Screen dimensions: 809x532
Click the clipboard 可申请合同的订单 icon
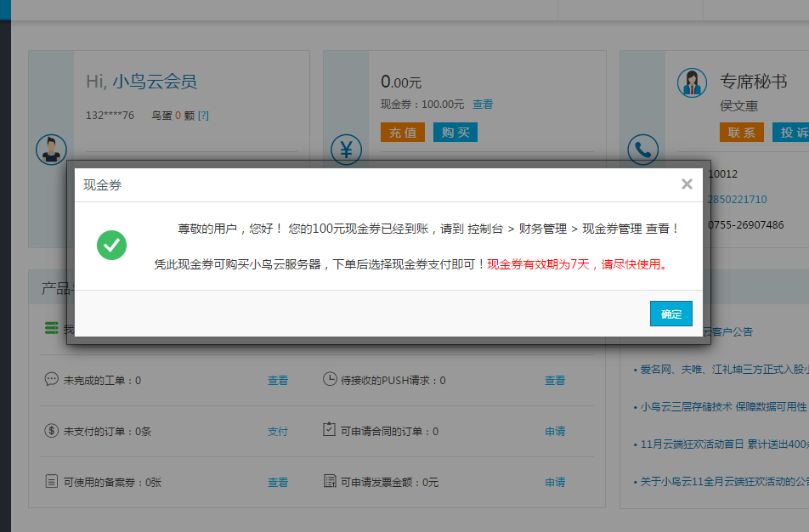click(329, 429)
